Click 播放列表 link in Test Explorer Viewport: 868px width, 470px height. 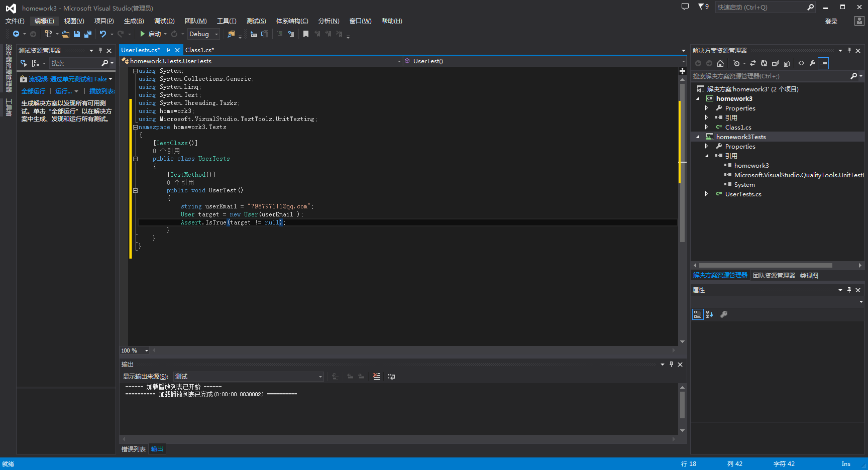click(x=102, y=91)
